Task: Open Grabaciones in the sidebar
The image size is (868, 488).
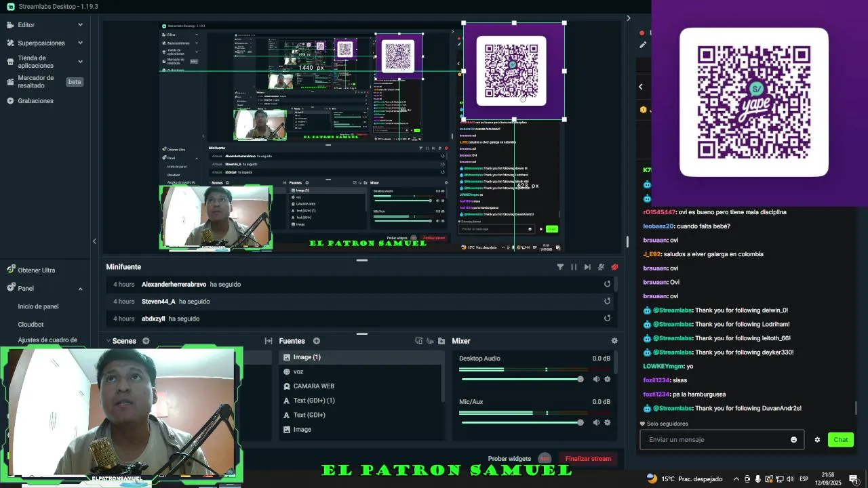Action: pos(35,101)
